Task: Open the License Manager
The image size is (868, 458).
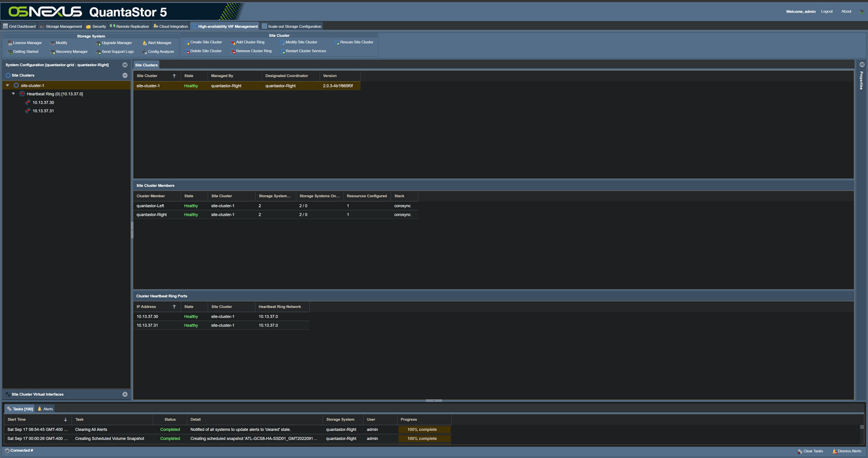Action: [x=26, y=43]
